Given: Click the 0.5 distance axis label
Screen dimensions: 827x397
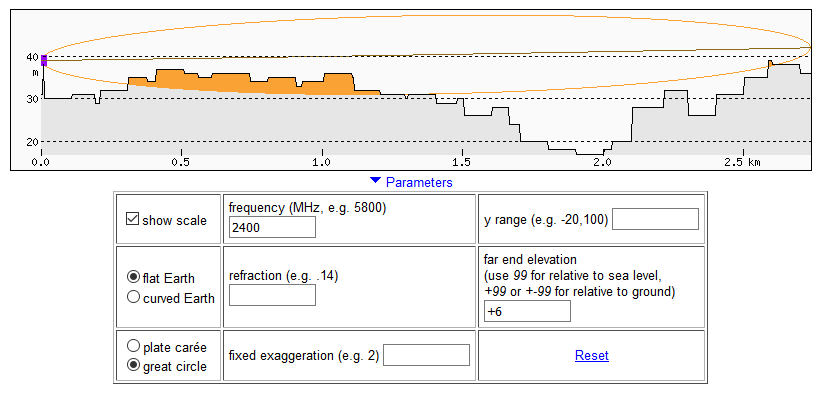Looking at the screenshot, I should [181, 162].
